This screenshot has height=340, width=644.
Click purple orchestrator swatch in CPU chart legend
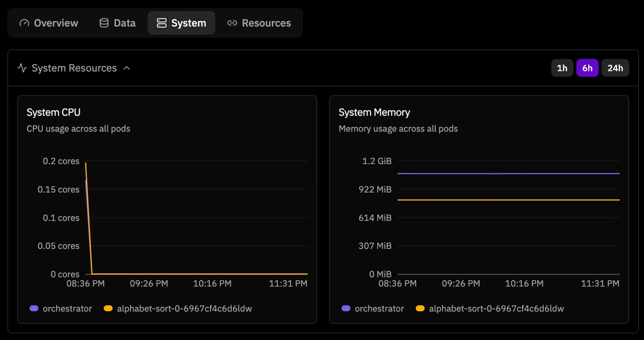pyautogui.click(x=34, y=309)
